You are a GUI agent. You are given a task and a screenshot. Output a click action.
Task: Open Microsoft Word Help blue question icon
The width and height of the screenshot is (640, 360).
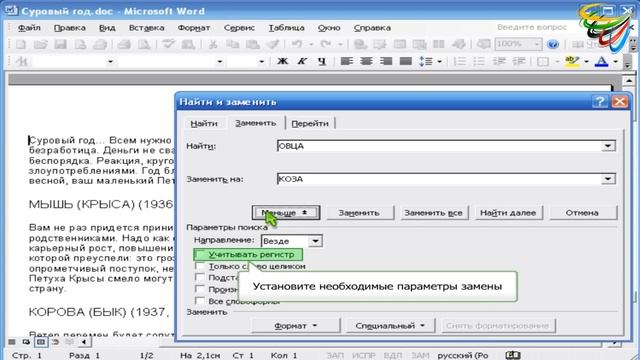click(x=553, y=44)
